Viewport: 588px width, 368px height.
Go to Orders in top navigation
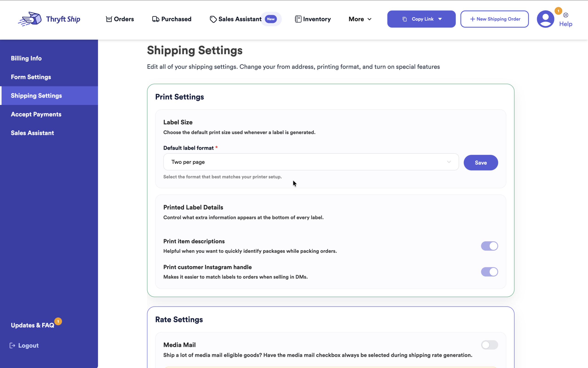(x=120, y=19)
